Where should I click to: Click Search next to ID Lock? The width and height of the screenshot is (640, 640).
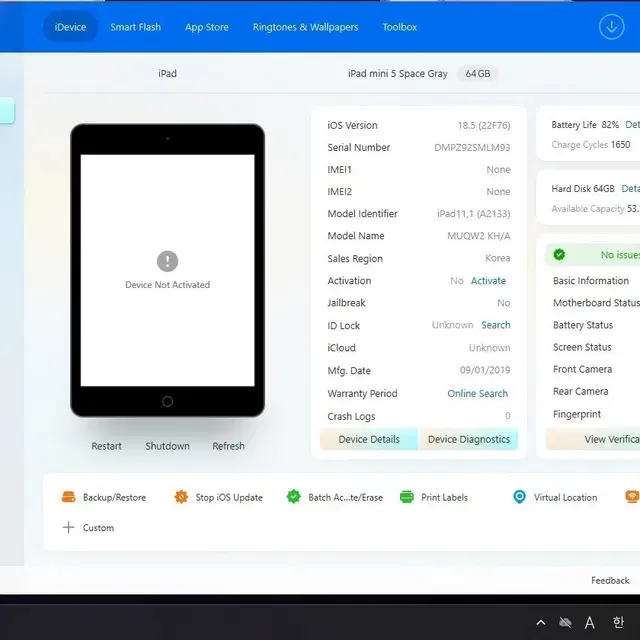pos(496,325)
